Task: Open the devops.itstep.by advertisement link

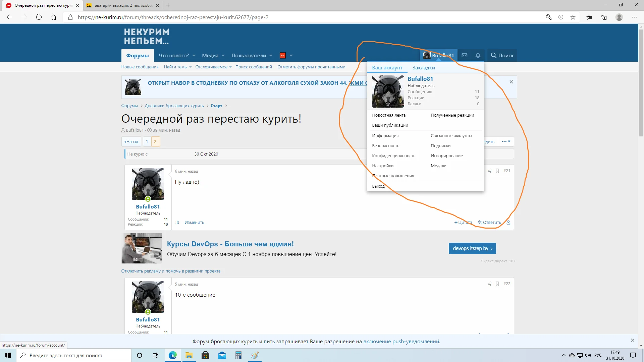Action: pos(472,248)
